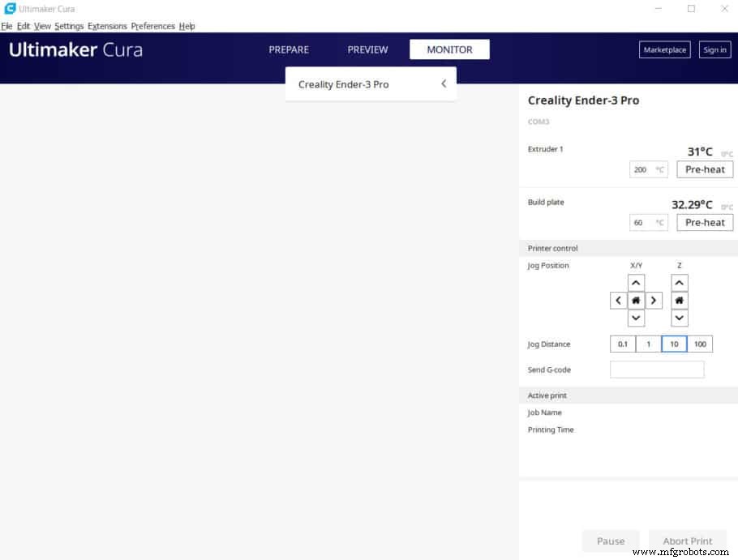Switch to the Preview stage tab
738x560 pixels.
click(367, 49)
